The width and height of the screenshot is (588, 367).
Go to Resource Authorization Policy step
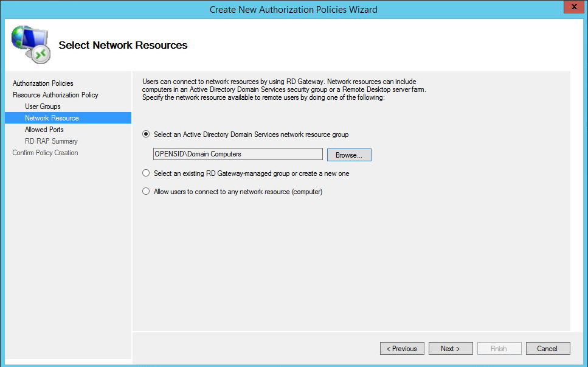click(55, 95)
